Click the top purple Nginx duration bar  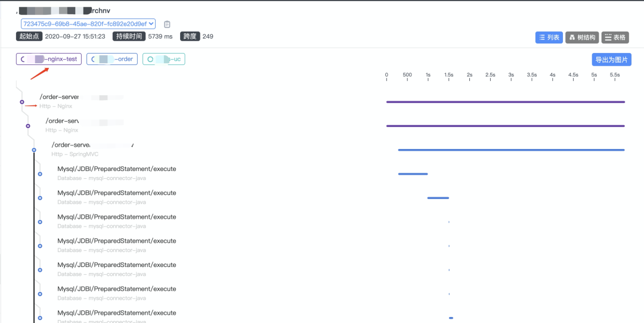pyautogui.click(x=505, y=102)
